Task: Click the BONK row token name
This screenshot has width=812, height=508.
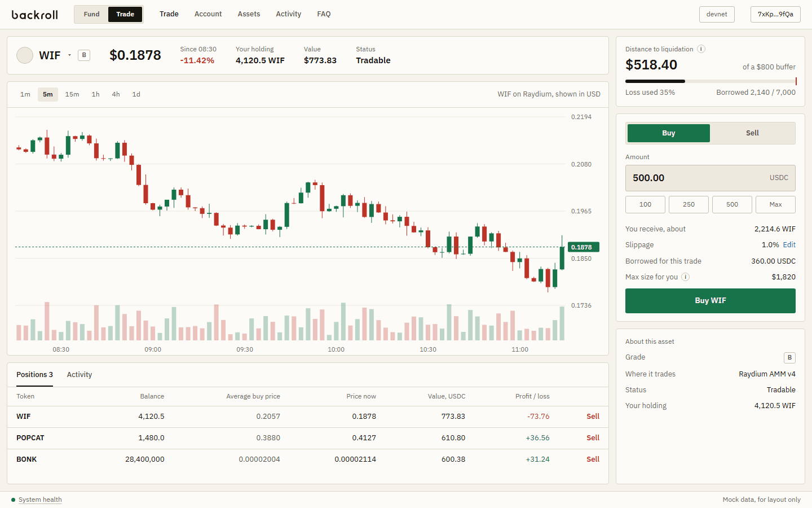Action: pyautogui.click(x=27, y=459)
